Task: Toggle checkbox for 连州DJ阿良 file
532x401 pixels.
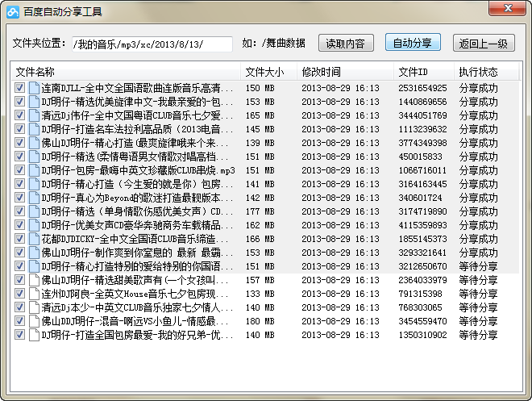Action: (19, 294)
